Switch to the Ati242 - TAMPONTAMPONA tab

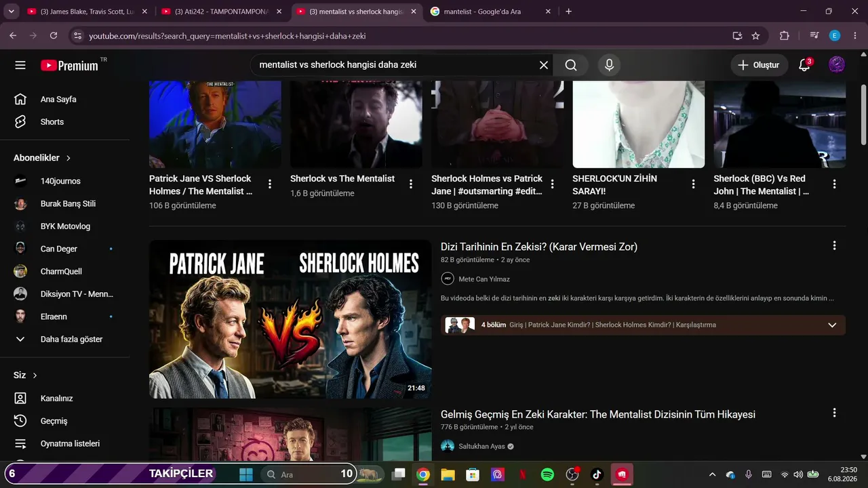click(221, 12)
